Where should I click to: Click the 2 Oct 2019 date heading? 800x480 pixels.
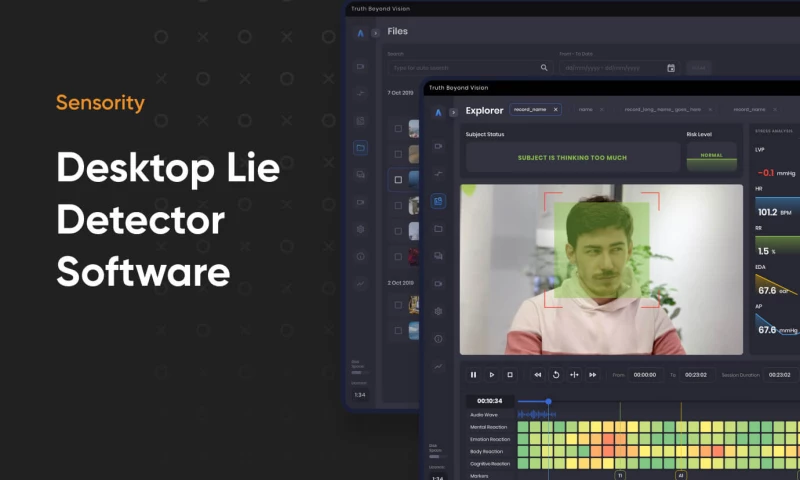pos(401,283)
